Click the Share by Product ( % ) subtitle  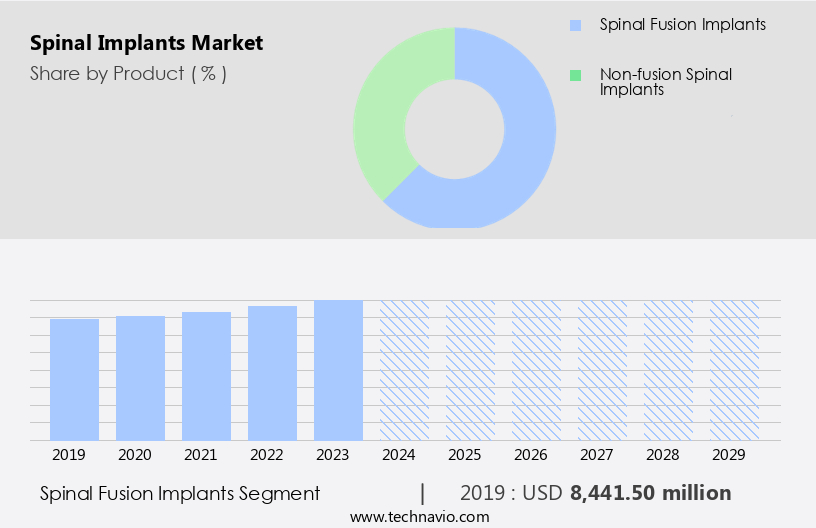(128, 74)
